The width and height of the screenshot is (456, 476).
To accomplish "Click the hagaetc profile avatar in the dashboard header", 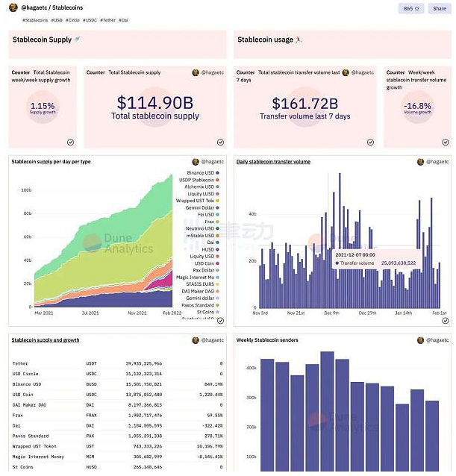I will pyautogui.click(x=13, y=8).
